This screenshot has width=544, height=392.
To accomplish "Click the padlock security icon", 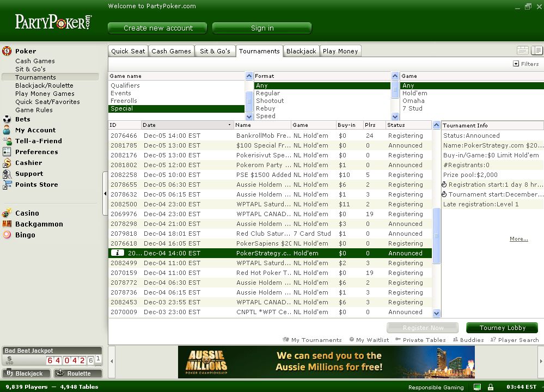I will [491, 387].
